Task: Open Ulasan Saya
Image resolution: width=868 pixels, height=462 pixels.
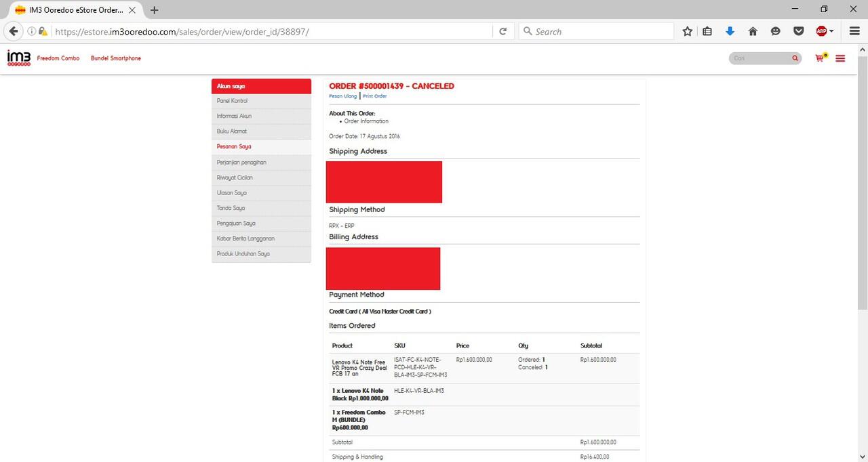Action: (x=261, y=193)
